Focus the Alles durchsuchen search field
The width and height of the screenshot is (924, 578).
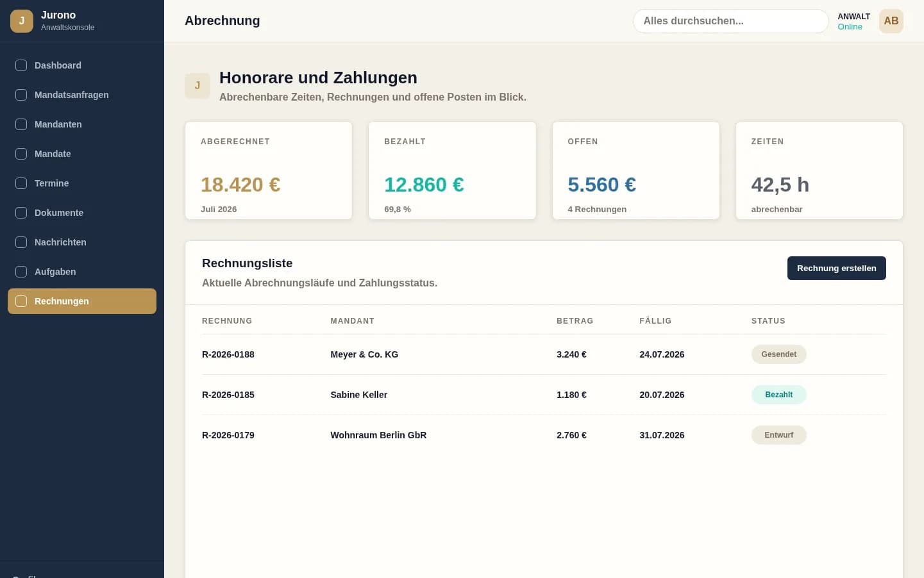tap(730, 21)
